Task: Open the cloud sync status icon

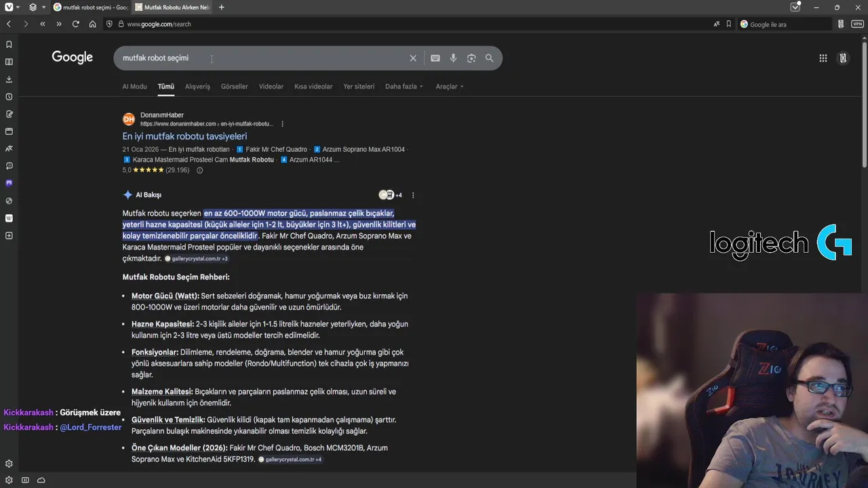Action: coord(41,480)
